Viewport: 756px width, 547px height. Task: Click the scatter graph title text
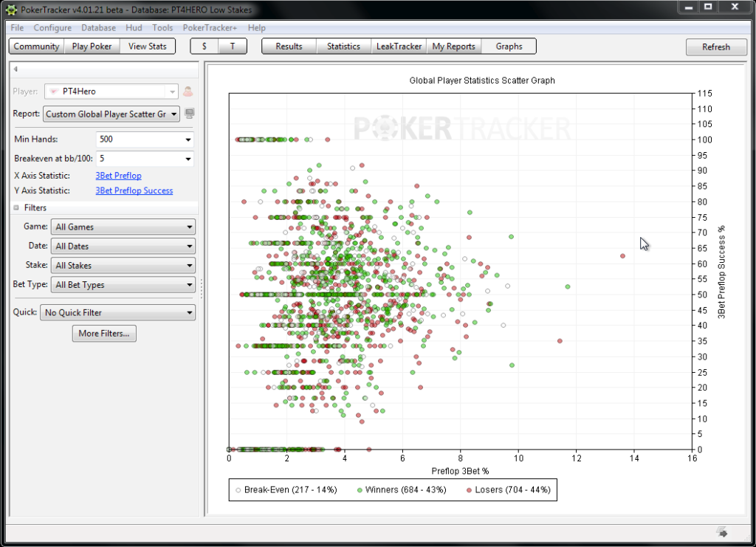482,80
